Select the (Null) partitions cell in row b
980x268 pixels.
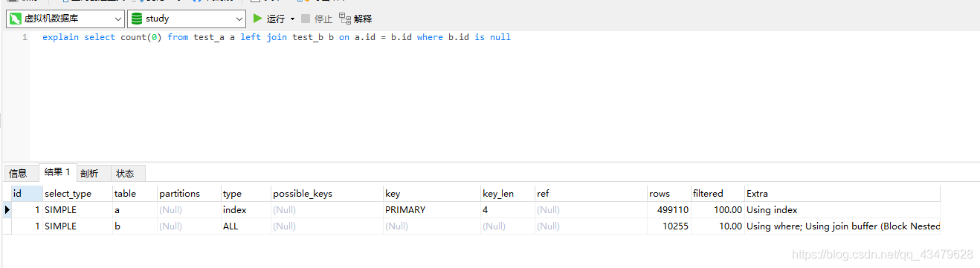pyautogui.click(x=189, y=226)
